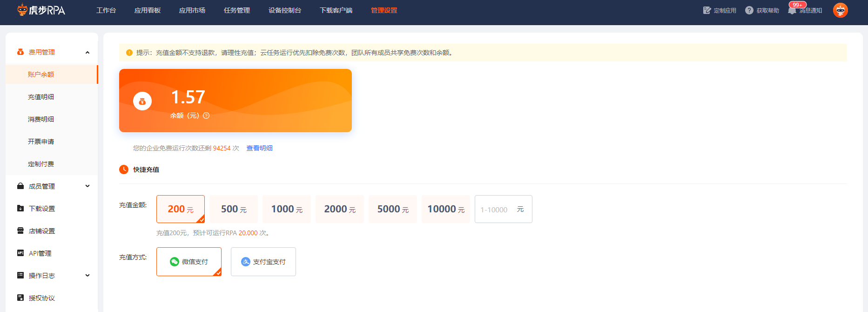Open the 工作台 top menu
The width and height of the screenshot is (868, 312).
coord(106,10)
